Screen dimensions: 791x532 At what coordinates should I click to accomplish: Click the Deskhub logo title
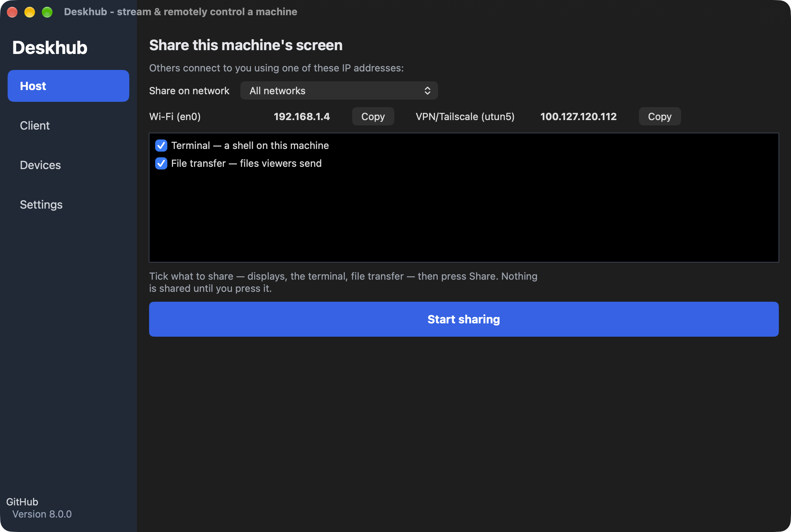pyautogui.click(x=50, y=47)
